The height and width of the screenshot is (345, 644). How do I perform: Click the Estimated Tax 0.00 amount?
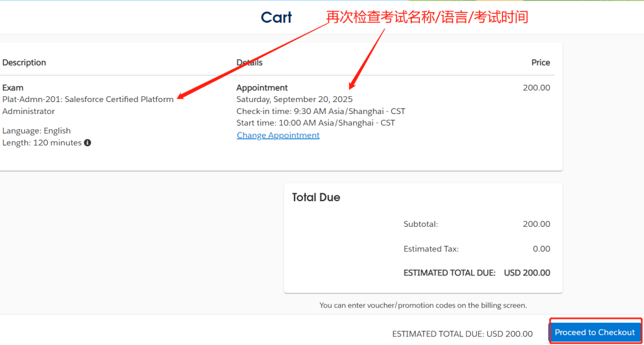(x=541, y=249)
